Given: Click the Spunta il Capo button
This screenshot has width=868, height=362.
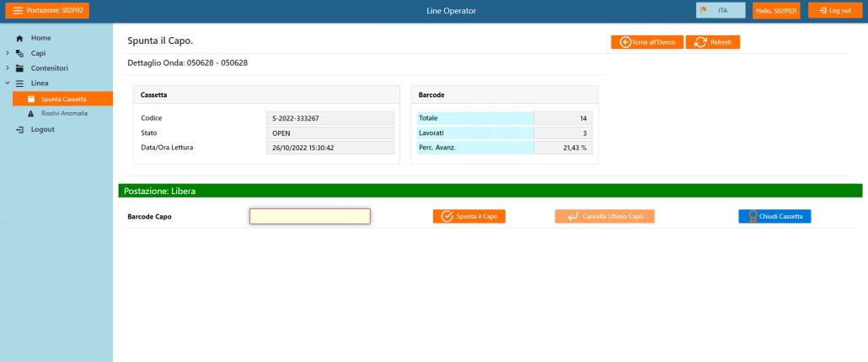Looking at the screenshot, I should click(x=469, y=216).
